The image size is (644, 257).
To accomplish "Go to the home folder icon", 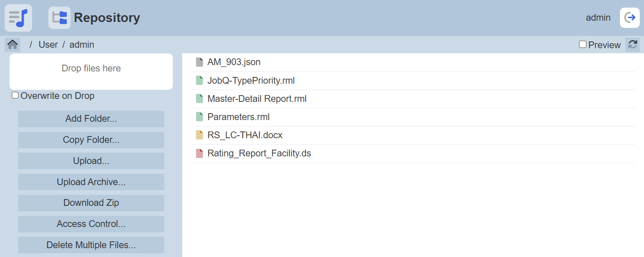I will pos(13,44).
